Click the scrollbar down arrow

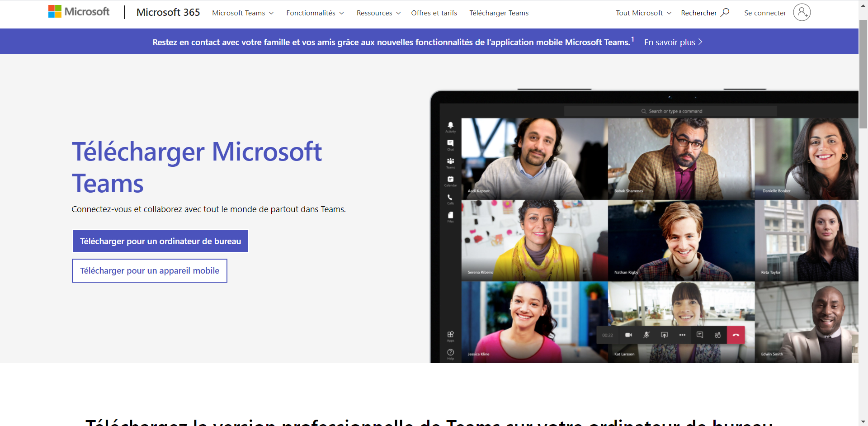[863, 422]
